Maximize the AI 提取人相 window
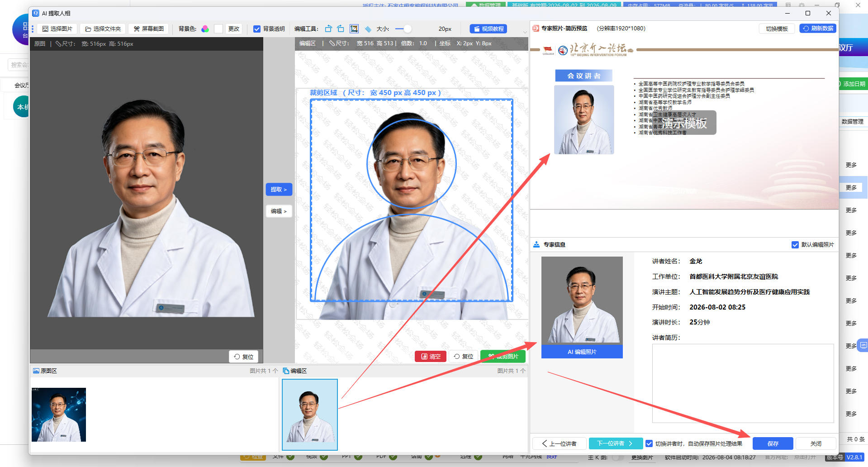Screen dimensions: 868x467 (x=808, y=13)
